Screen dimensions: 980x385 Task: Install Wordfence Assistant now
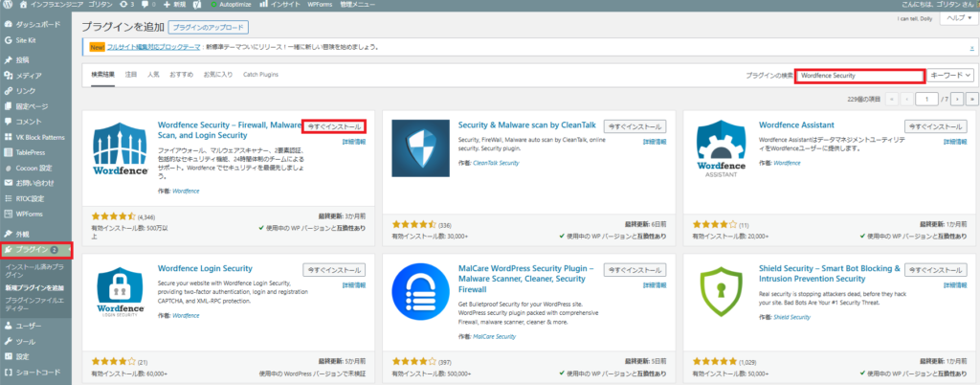click(x=935, y=125)
